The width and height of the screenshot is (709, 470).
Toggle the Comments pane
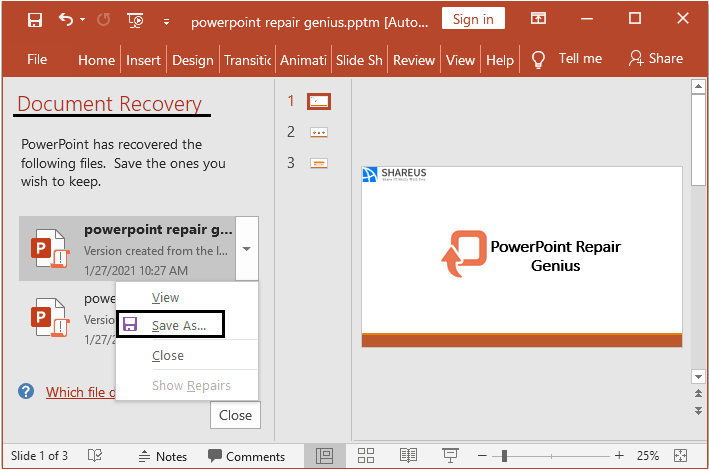246,456
